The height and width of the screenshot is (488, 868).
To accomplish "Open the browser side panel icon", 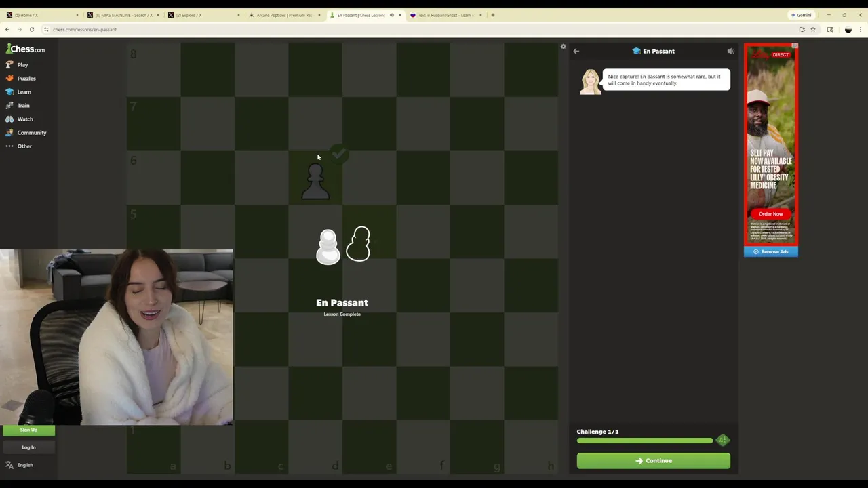I will point(830,30).
